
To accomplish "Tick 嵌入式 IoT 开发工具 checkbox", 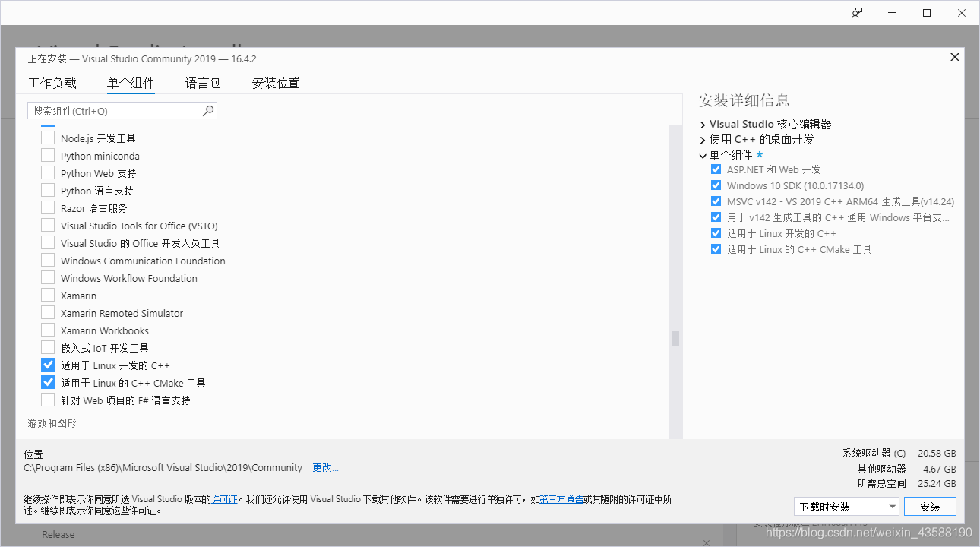I will tap(48, 348).
